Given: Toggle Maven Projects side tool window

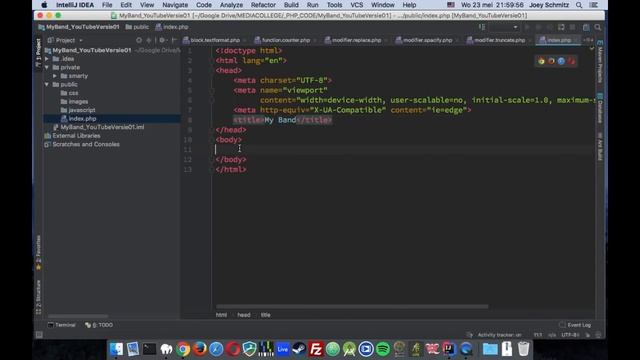Looking at the screenshot, I should coord(600,62).
